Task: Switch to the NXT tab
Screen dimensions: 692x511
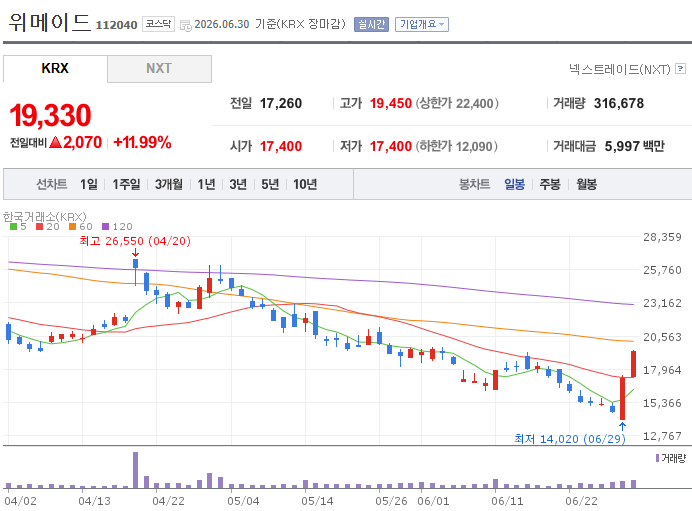Action: point(159,68)
